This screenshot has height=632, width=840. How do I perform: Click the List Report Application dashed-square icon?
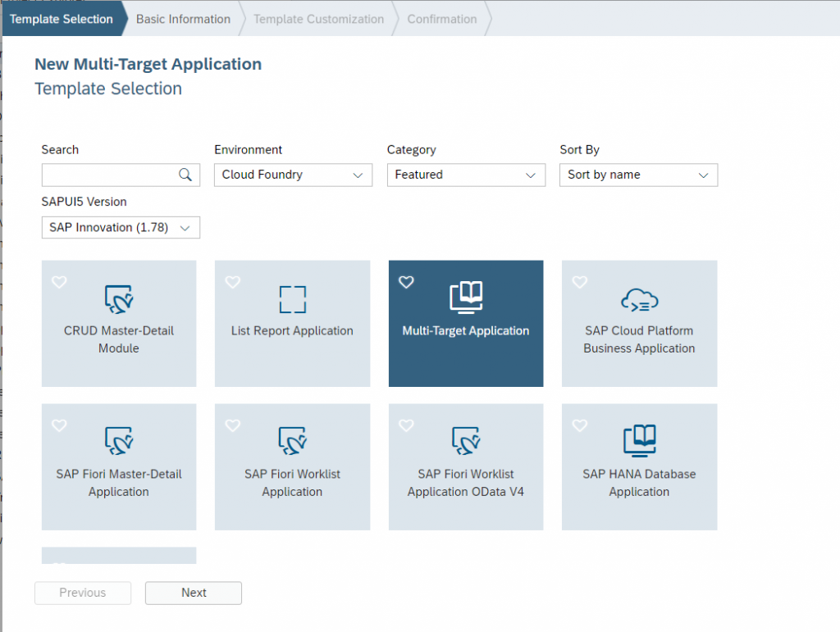tap(293, 299)
